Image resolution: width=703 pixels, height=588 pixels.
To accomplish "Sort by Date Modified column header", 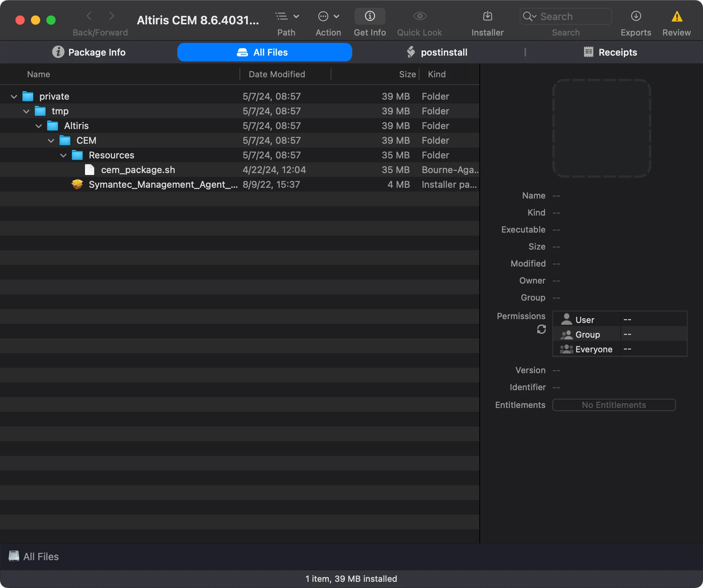I will coord(277,74).
